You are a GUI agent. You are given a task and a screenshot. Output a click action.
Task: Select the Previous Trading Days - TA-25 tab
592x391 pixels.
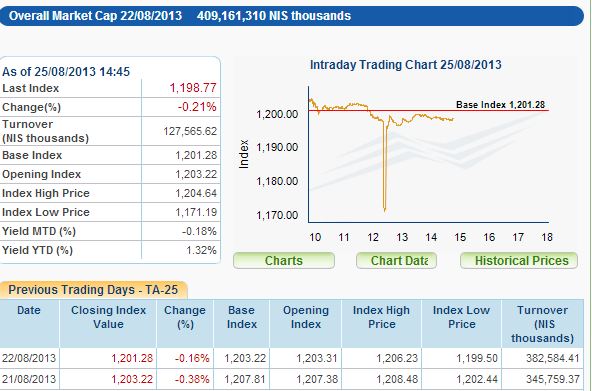[93, 290]
